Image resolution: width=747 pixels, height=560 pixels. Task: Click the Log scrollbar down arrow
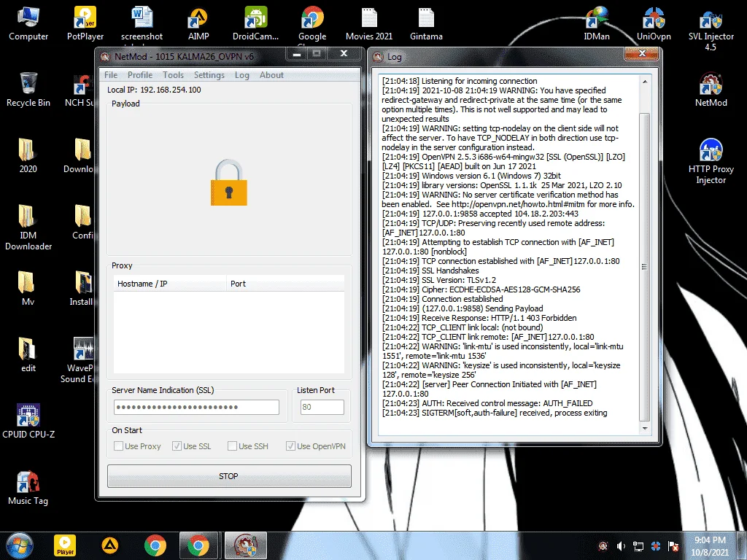[x=644, y=429]
